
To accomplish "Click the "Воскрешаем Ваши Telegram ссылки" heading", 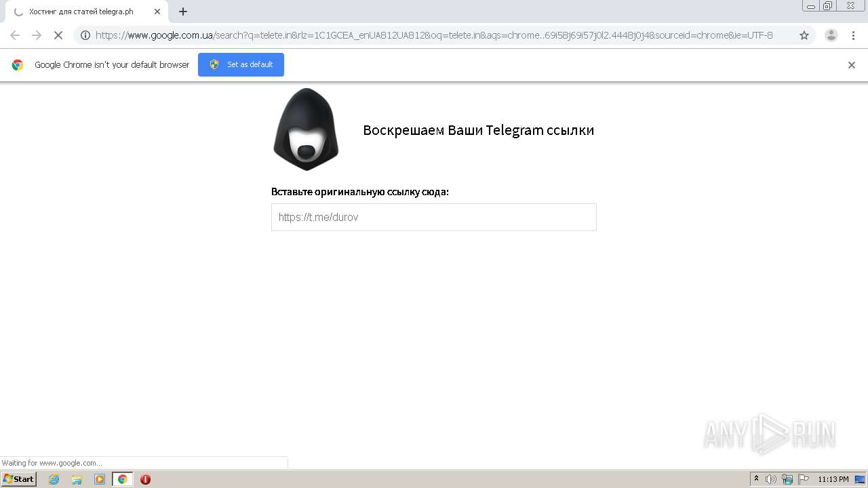I will (478, 130).
